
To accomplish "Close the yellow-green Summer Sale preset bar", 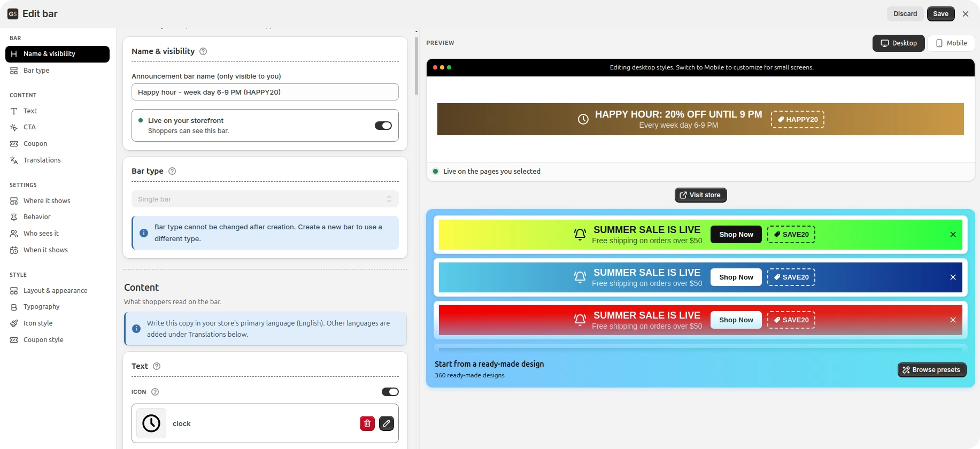I will click(x=953, y=235).
